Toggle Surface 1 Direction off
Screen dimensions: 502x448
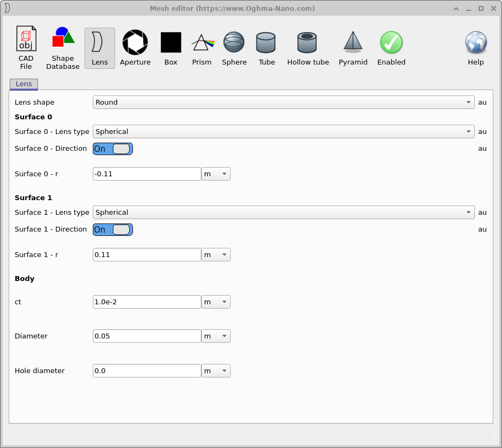click(x=112, y=229)
